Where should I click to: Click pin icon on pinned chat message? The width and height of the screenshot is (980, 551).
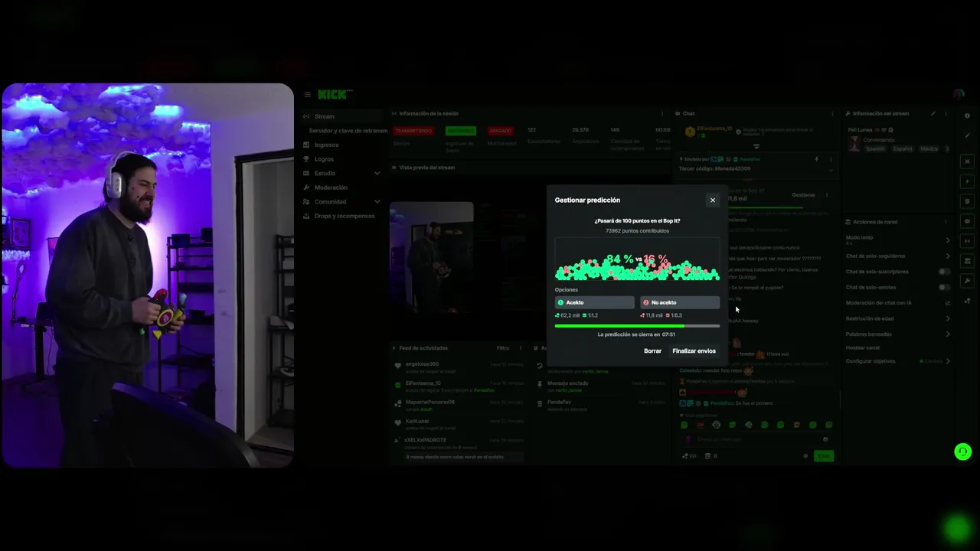pyautogui.click(x=816, y=159)
